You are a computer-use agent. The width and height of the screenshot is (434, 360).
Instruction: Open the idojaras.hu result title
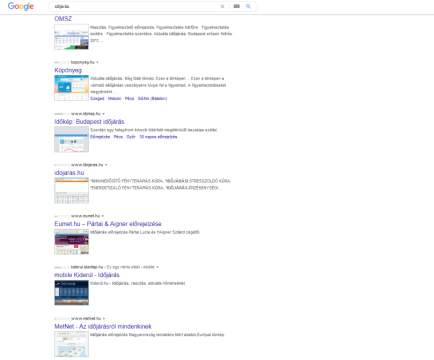click(69, 173)
